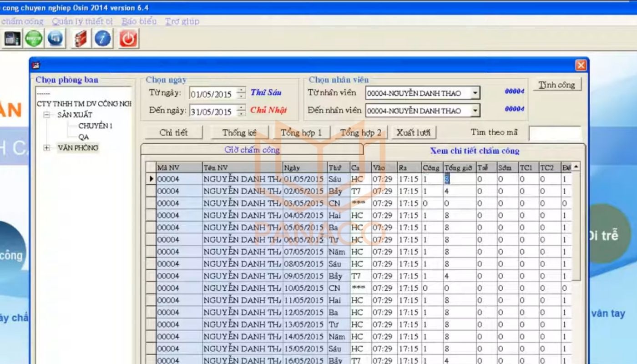This screenshot has height=364, width=637.
Task: Click the TC2 column header
Action: coord(550,168)
